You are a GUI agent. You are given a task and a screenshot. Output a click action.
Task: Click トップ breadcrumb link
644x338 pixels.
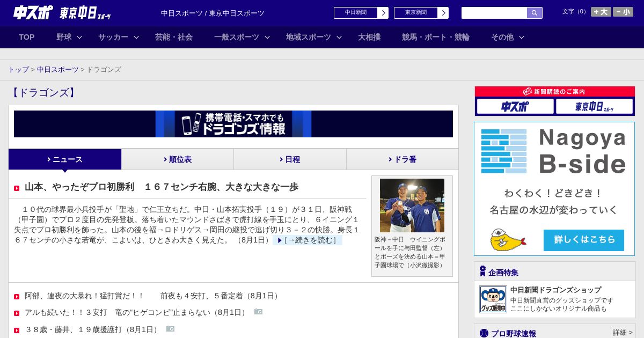(18, 70)
